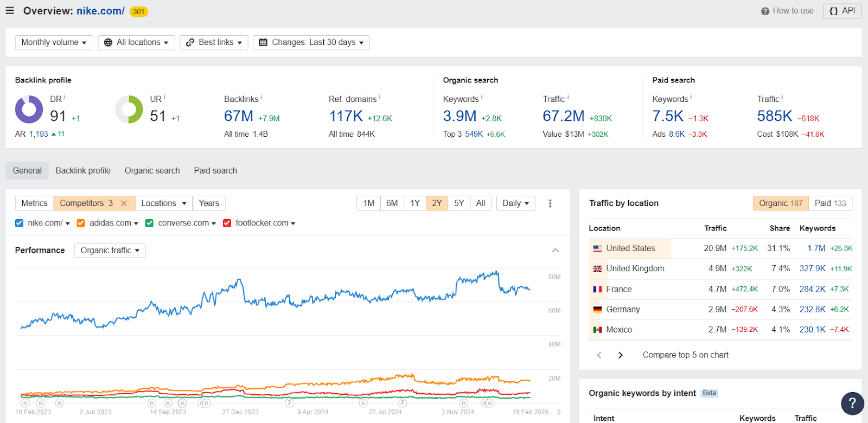
Task: Switch to the Paid search tab
Action: coord(215,171)
